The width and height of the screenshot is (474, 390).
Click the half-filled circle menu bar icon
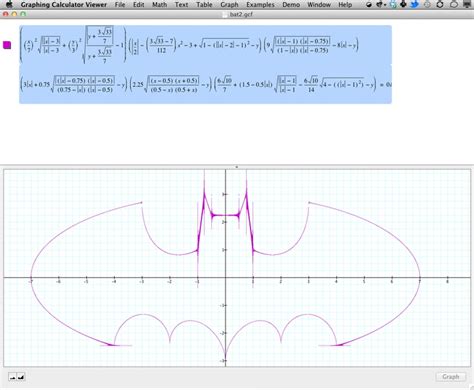point(369,5)
